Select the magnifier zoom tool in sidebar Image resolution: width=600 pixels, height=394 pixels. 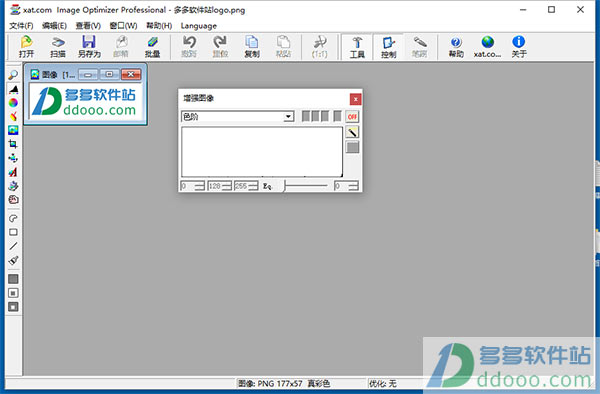pyautogui.click(x=13, y=75)
